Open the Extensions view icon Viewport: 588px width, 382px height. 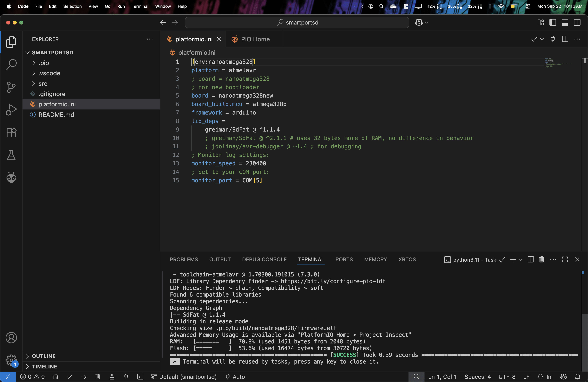11,133
